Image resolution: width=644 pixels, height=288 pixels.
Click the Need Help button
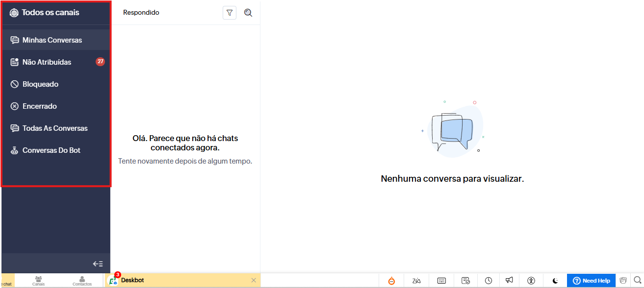coord(591,281)
